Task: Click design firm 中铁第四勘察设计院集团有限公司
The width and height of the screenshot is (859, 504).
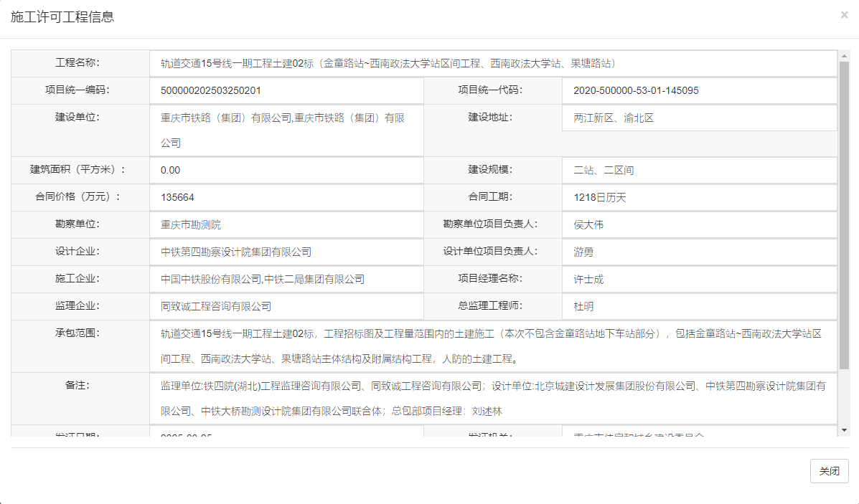Action: click(x=236, y=252)
